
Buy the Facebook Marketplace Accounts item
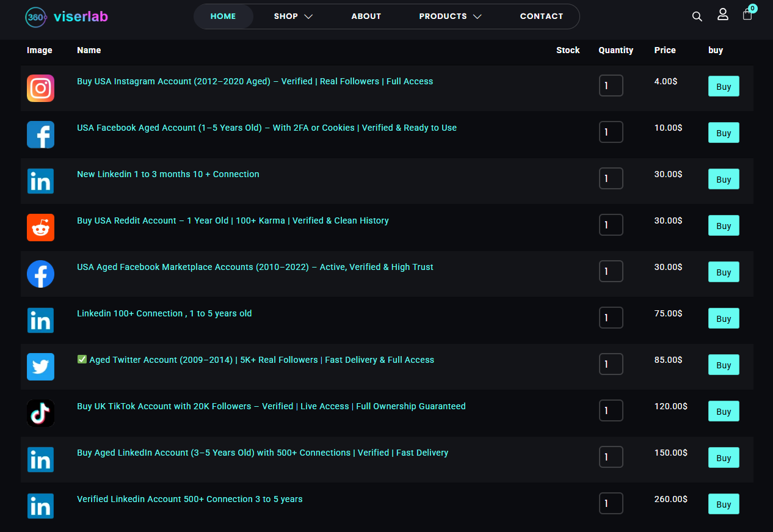click(724, 272)
